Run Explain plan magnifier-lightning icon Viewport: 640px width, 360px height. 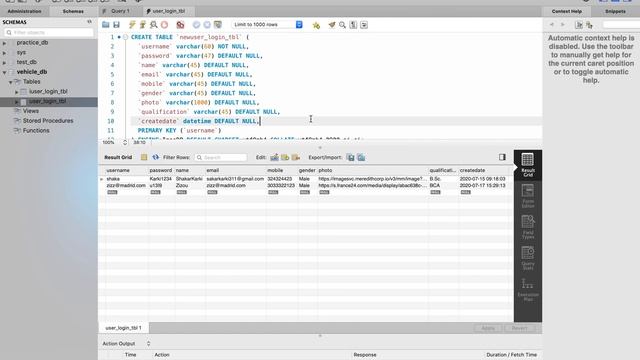click(153, 25)
